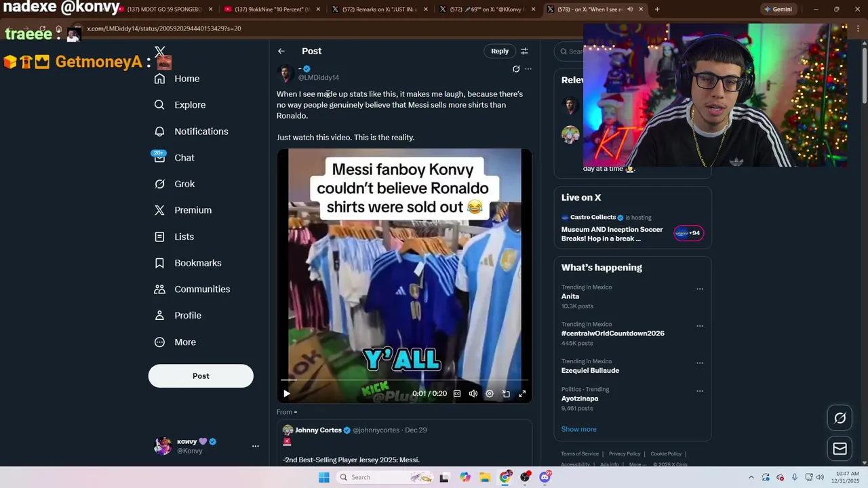Enter video fullscreen mode
Viewport: 868px width, 488px height.
(x=522, y=394)
